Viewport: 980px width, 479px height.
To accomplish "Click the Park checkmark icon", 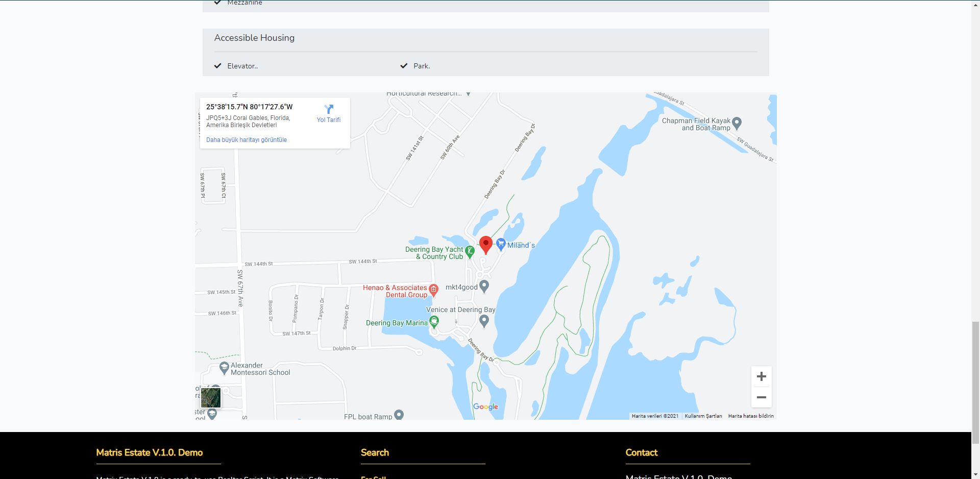I will click(404, 66).
